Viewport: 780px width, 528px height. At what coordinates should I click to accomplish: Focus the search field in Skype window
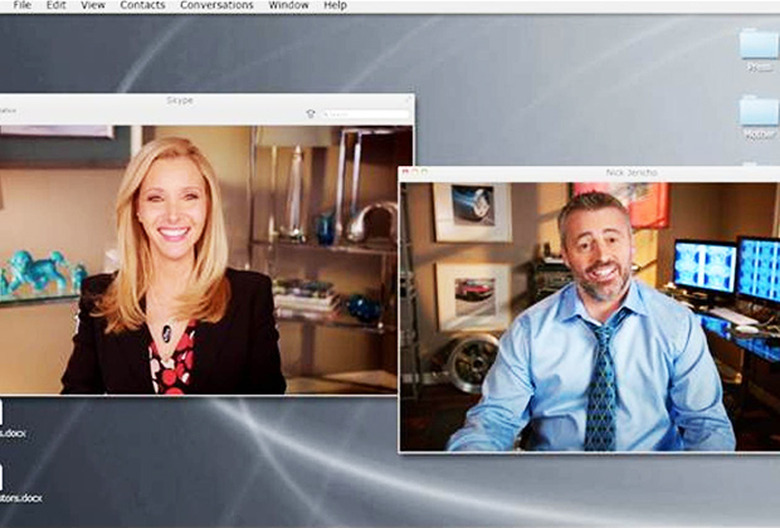pos(365,114)
